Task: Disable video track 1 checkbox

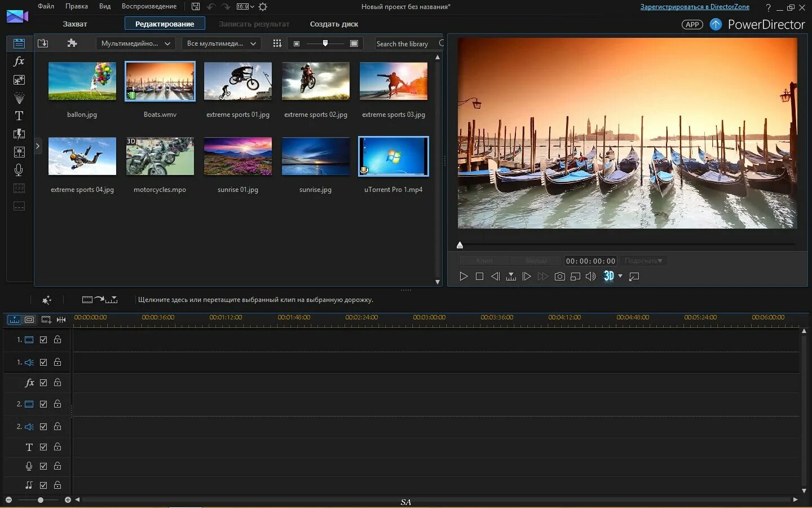Action: [x=43, y=340]
